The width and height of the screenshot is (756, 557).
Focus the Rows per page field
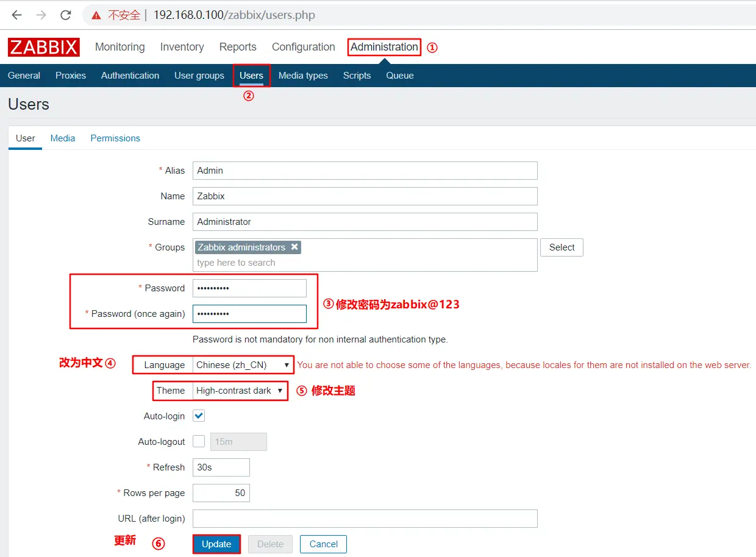point(221,493)
